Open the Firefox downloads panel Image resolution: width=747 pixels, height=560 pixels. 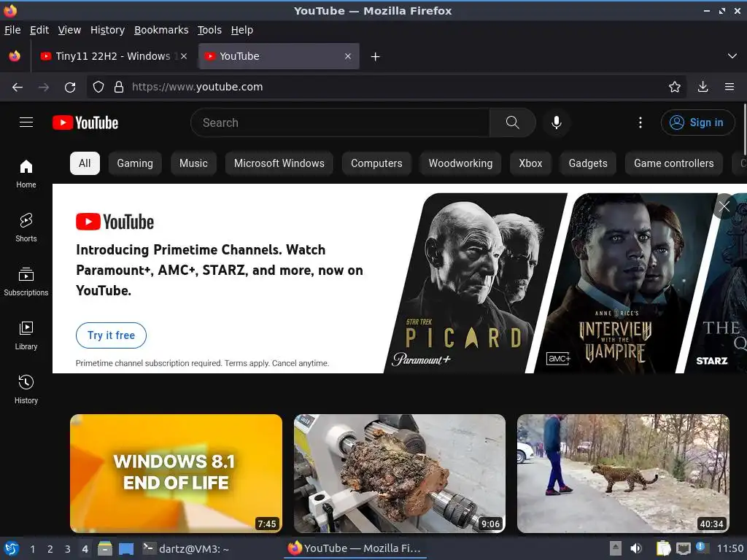(x=703, y=87)
